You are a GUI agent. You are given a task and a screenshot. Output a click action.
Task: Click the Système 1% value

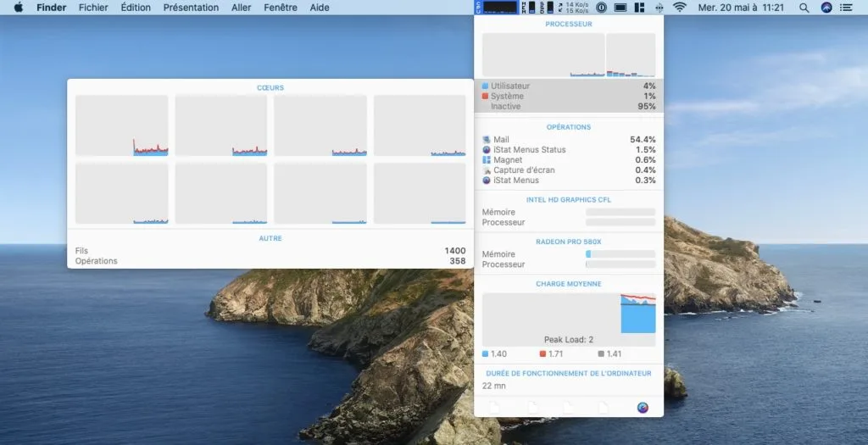point(649,96)
